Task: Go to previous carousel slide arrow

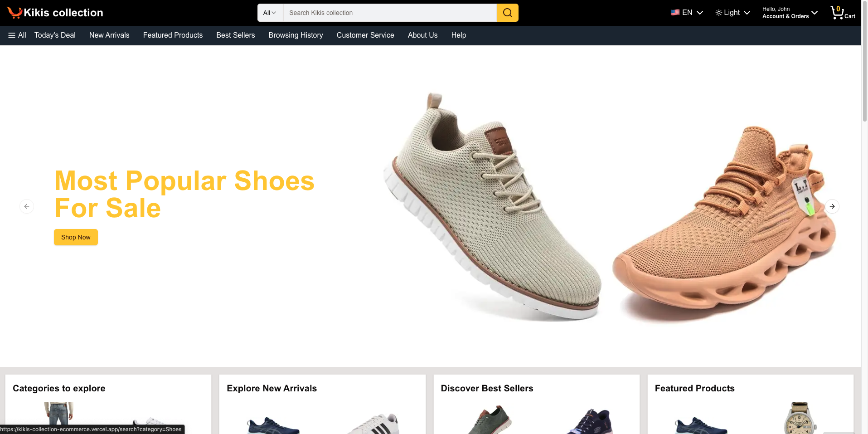Action: [x=27, y=206]
